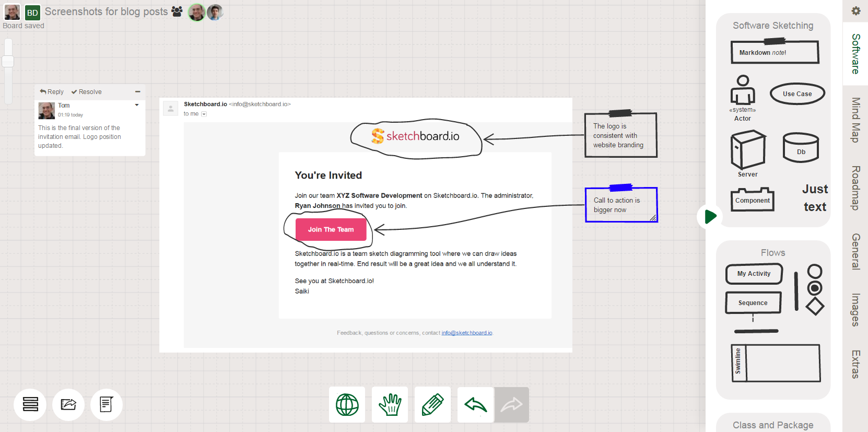The height and width of the screenshot is (432, 868).
Task: Switch to the Images palette tab
Action: tap(855, 310)
